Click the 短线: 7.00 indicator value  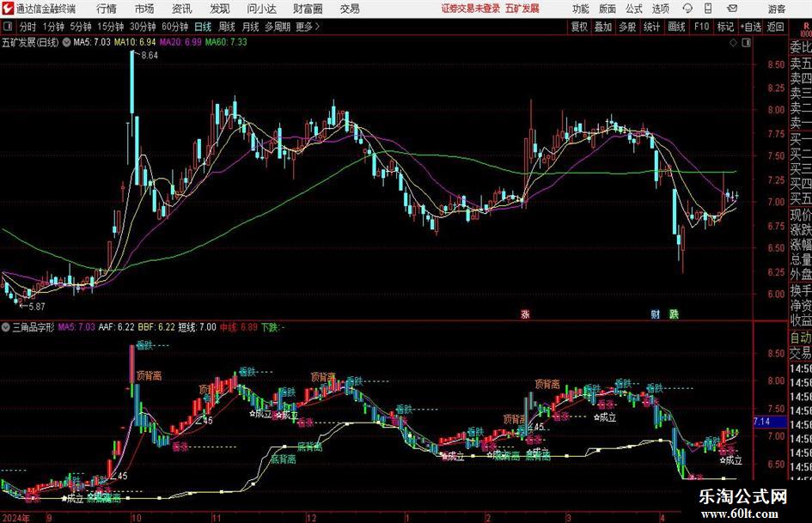[x=198, y=327]
